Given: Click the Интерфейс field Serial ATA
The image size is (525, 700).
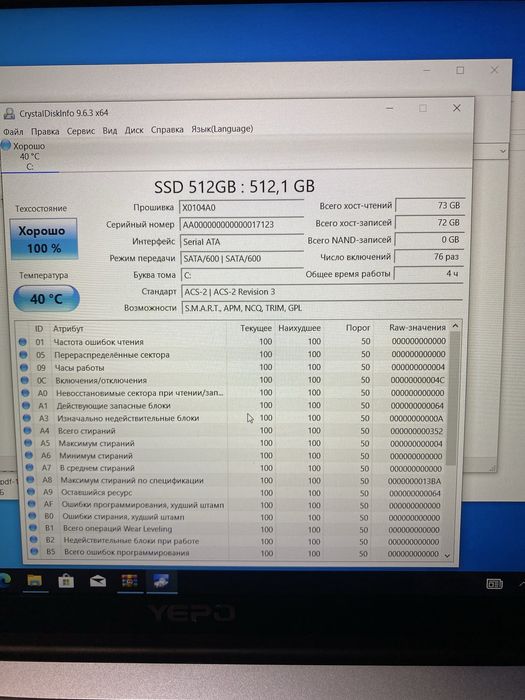Looking at the screenshot, I should [x=242, y=242].
